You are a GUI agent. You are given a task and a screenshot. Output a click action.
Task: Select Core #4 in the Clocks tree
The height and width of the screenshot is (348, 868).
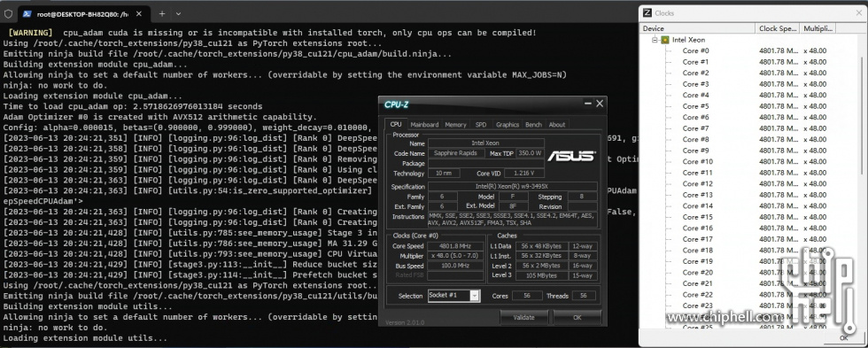click(695, 95)
